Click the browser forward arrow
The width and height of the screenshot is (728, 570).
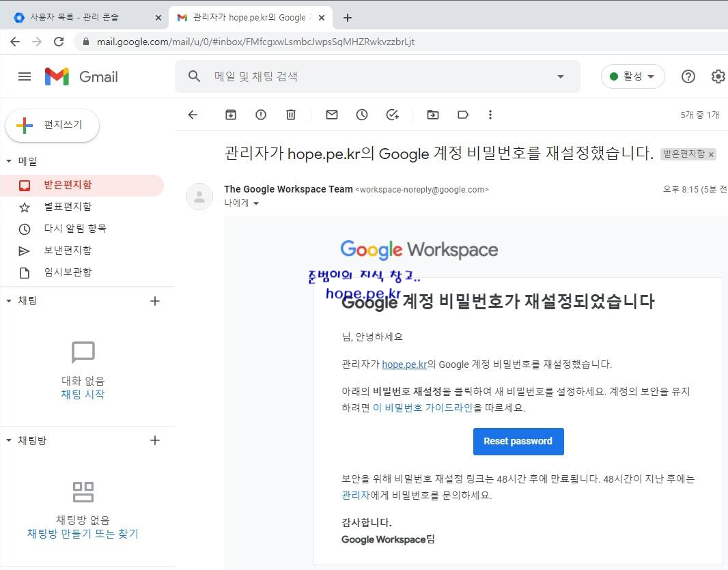coord(37,42)
